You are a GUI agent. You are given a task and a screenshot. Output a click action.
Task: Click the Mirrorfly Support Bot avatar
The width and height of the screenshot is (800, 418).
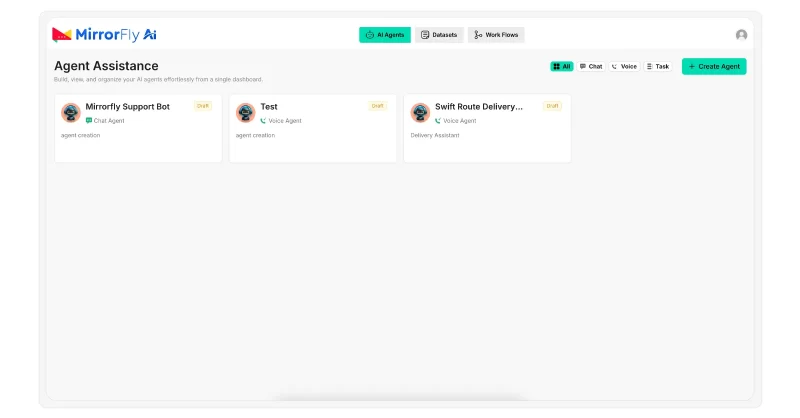click(x=71, y=113)
